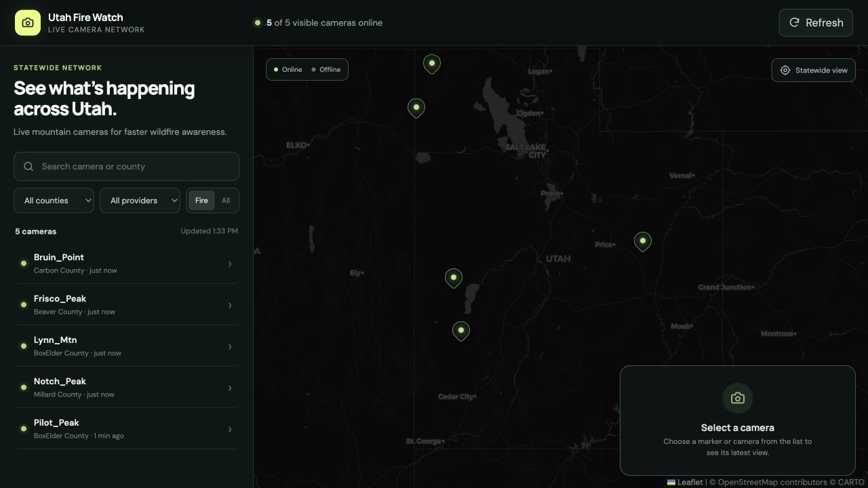
Task: Open the OpenStreetMap contributors link
Action: (x=772, y=483)
